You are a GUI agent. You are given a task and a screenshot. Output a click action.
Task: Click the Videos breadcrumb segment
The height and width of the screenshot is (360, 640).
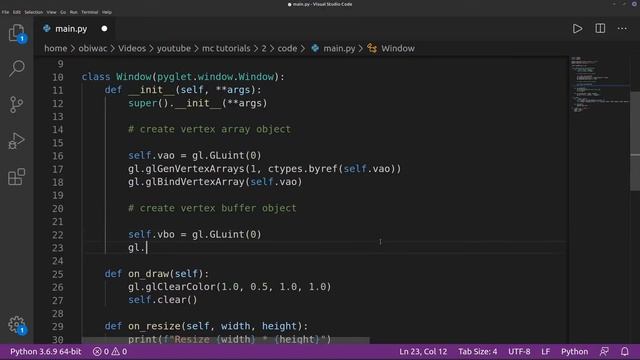[x=132, y=48]
